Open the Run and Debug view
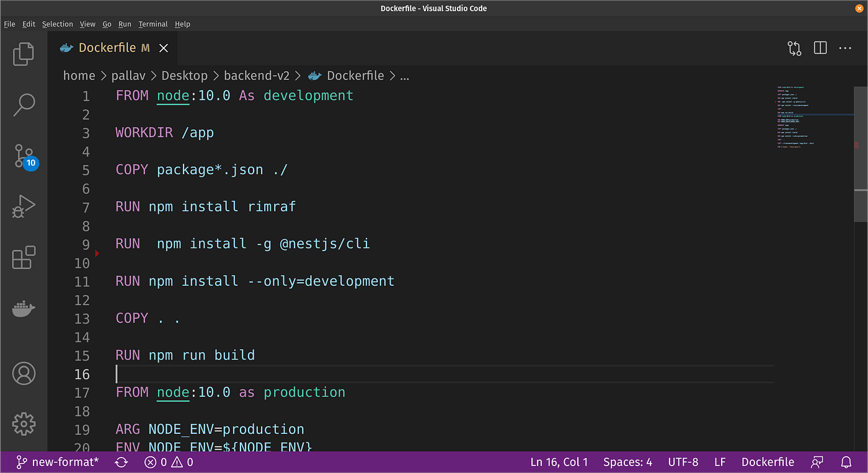The height and width of the screenshot is (473, 868). tap(24, 206)
